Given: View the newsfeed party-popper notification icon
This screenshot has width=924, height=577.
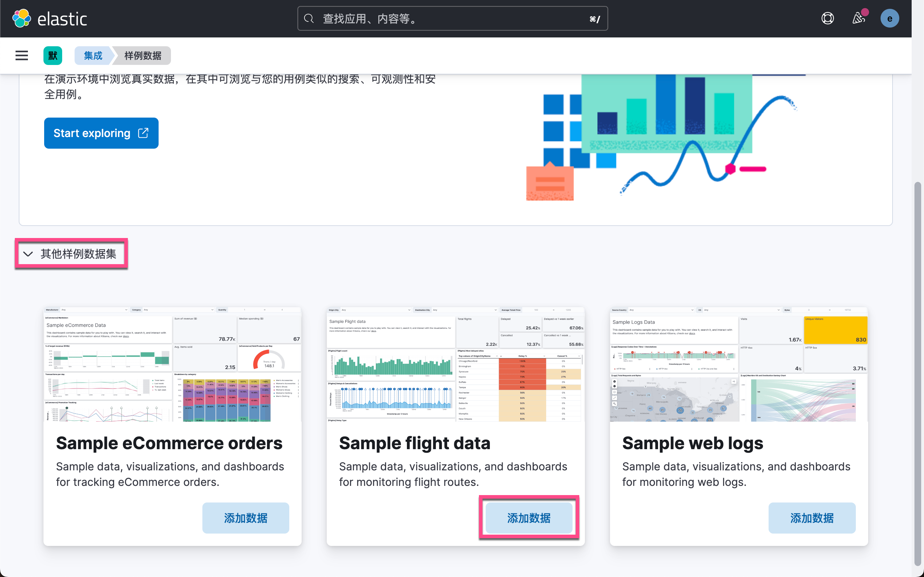Looking at the screenshot, I should pos(858,18).
